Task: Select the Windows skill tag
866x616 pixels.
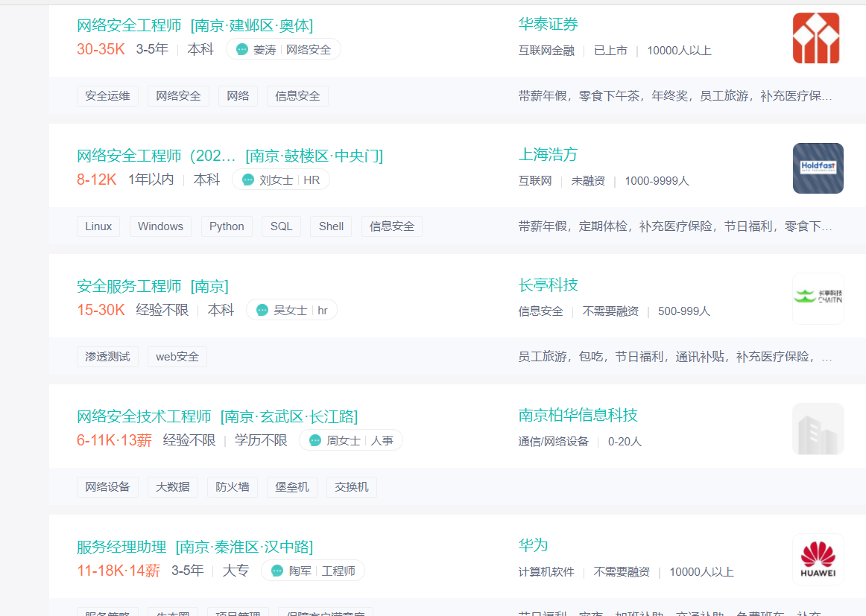Action: point(160,226)
